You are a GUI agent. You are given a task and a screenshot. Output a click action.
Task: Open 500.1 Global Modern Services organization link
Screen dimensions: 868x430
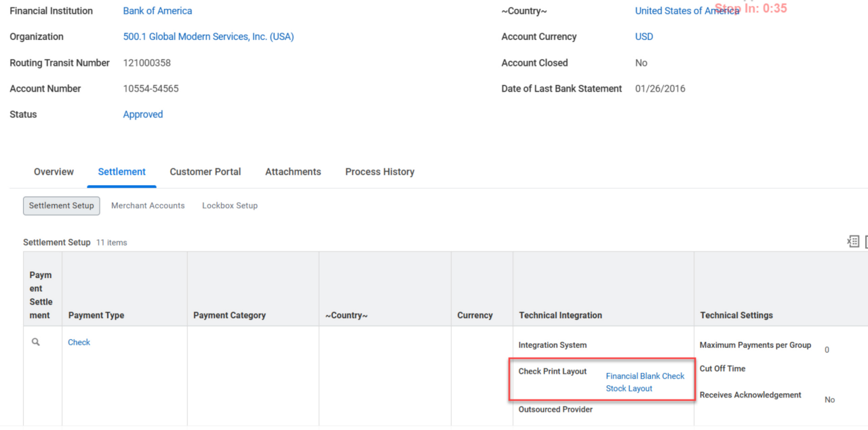click(208, 37)
